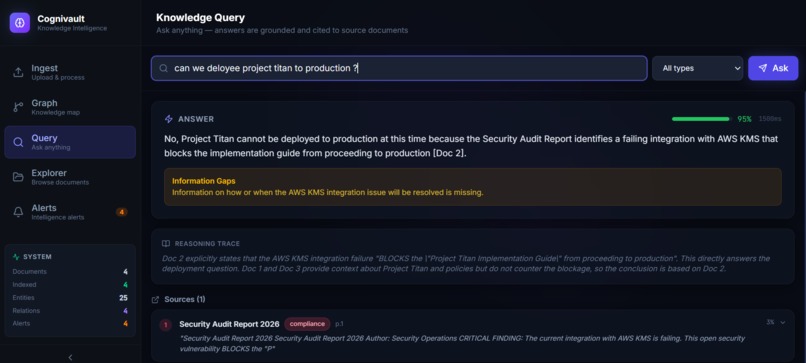
Task: Open the Ingest section
Action: click(x=70, y=72)
